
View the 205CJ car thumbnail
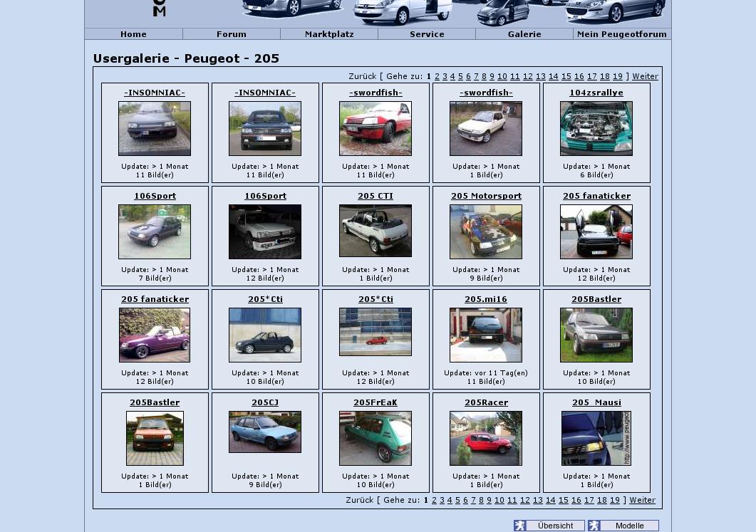[x=265, y=432]
